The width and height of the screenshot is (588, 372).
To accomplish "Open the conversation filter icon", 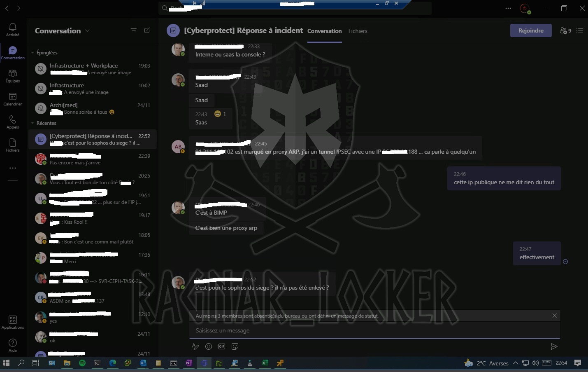I will 134,30.
